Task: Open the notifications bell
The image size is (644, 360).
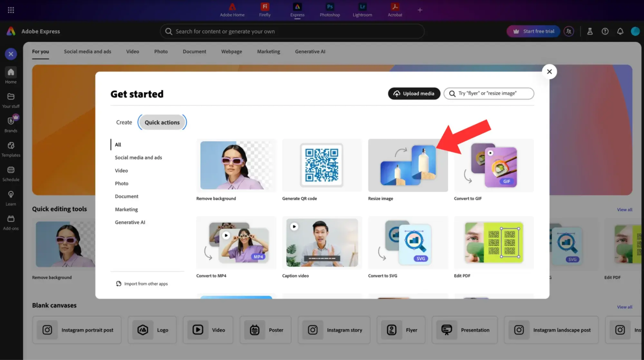Action: 620,31
